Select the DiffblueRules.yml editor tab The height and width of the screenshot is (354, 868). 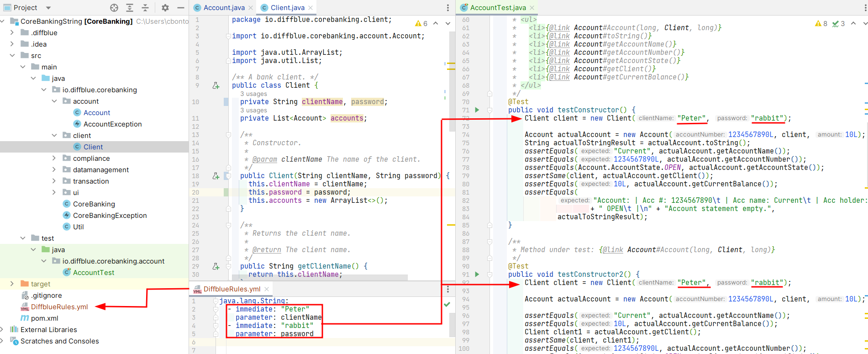coord(231,289)
